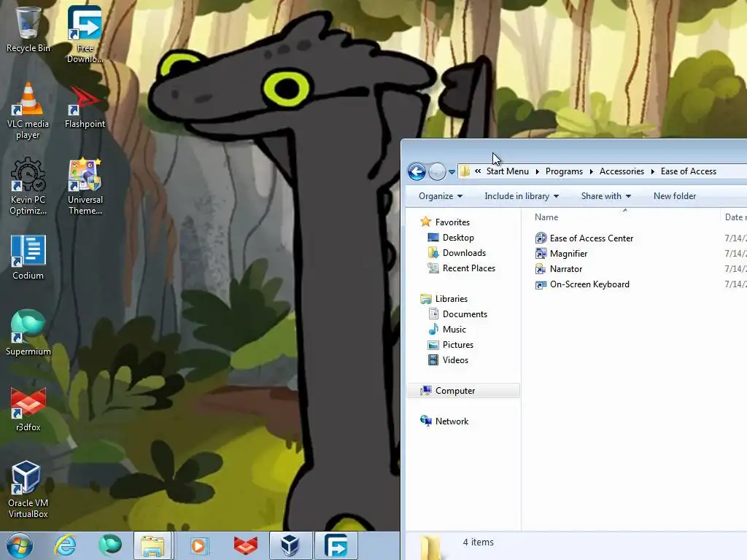This screenshot has height=560, width=747.
Task: Select Kevin PC Optimizer desktop shortcut
Action: pyautogui.click(x=28, y=186)
